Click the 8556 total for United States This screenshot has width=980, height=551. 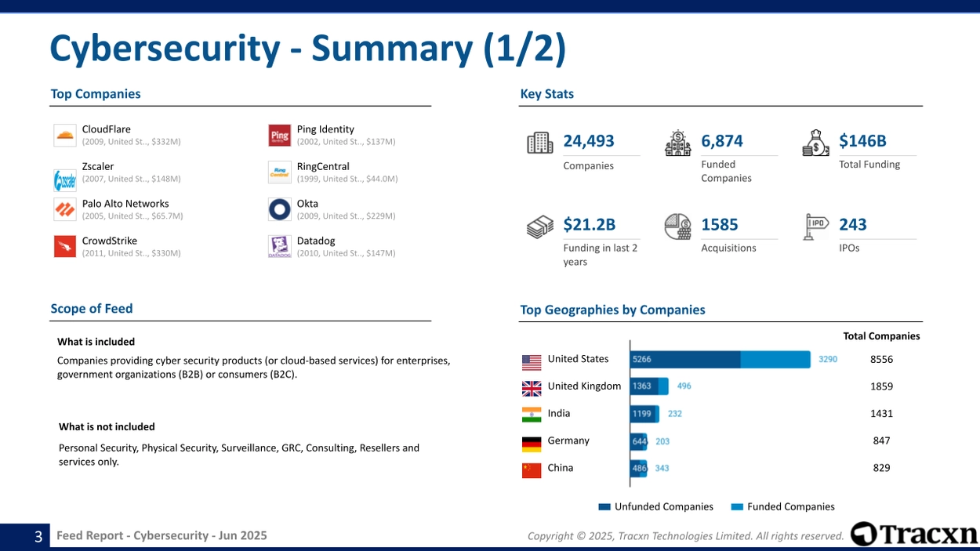881,359
